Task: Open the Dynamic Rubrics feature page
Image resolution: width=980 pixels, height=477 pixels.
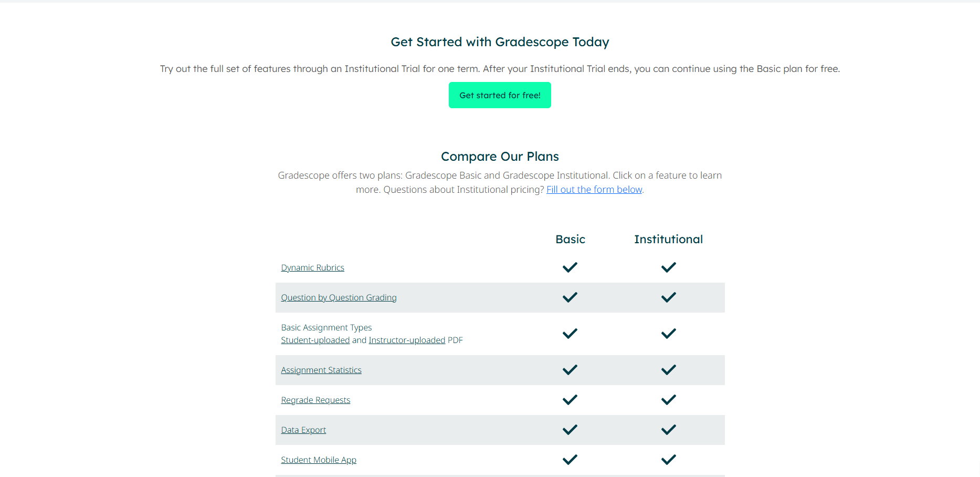Action: (x=312, y=267)
